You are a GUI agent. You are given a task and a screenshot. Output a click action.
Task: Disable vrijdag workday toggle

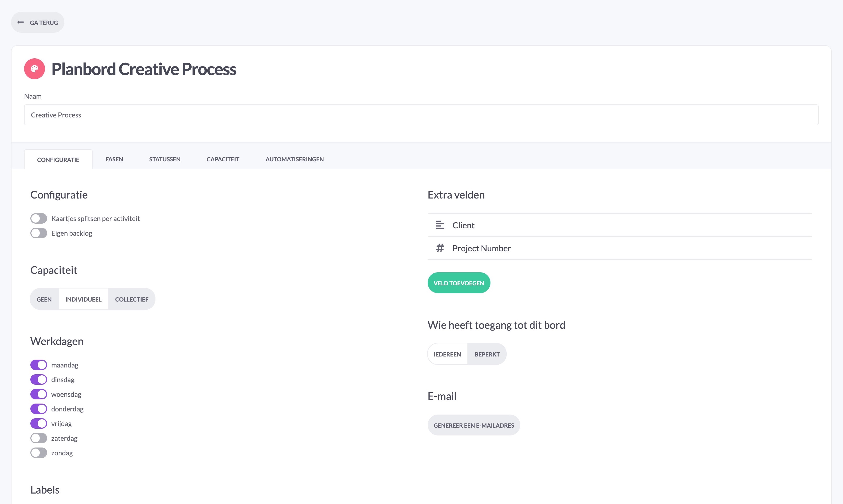click(39, 423)
